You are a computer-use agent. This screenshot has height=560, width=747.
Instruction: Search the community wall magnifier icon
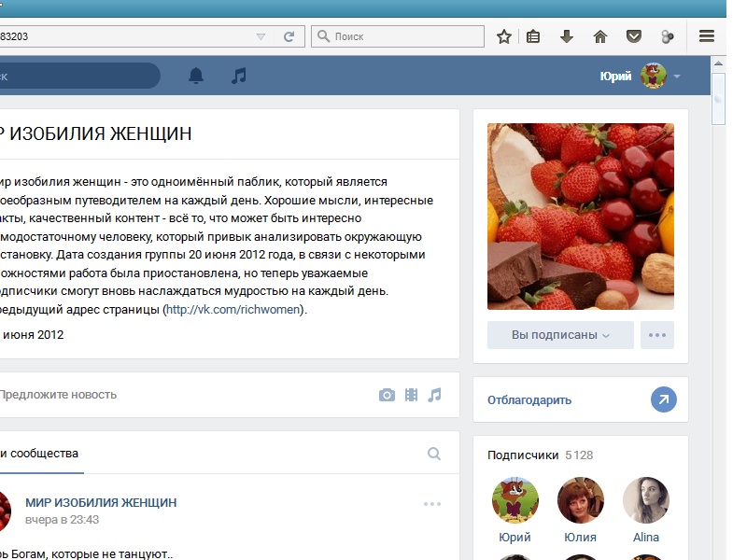[433, 454]
